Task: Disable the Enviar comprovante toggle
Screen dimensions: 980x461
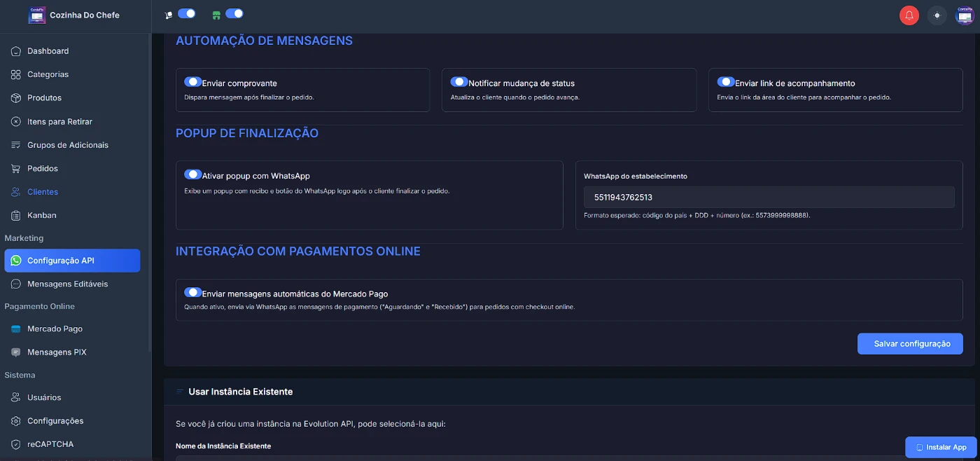Action: 192,82
